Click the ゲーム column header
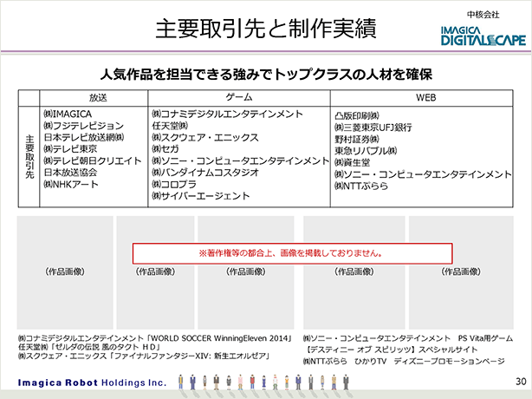The image size is (532, 399). 239,97
